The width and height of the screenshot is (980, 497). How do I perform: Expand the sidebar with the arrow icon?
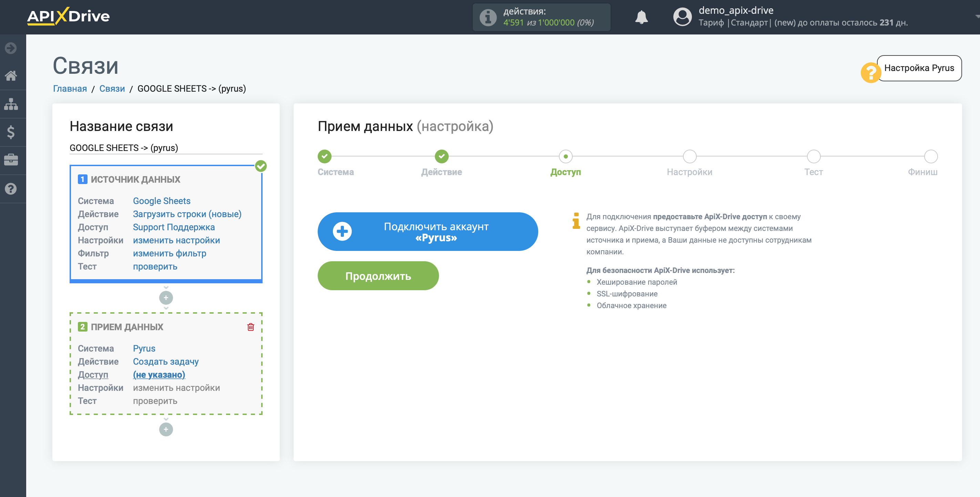pyautogui.click(x=11, y=48)
